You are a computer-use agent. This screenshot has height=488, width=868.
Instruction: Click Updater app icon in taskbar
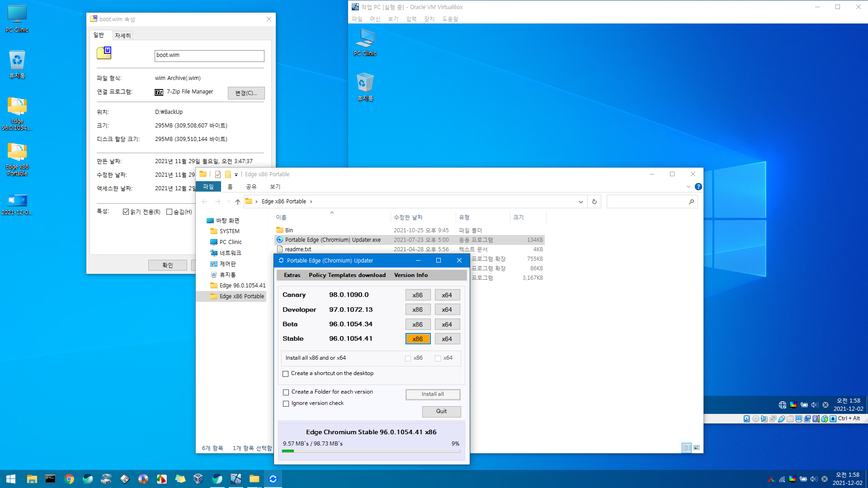point(273,479)
